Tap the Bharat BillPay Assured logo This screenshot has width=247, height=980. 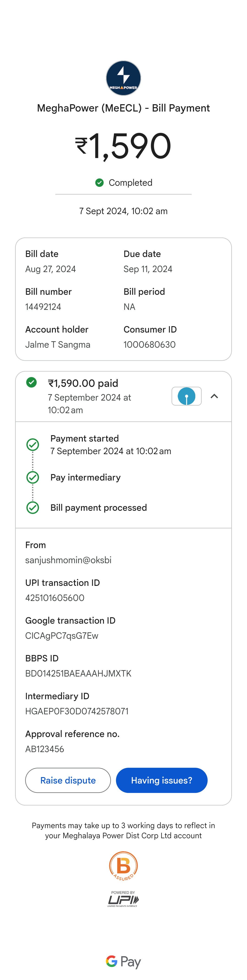123,866
